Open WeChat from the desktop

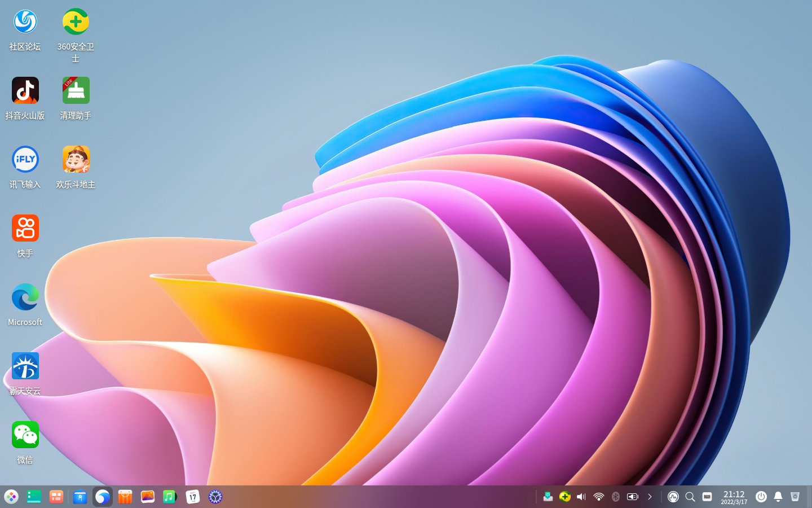point(25,435)
